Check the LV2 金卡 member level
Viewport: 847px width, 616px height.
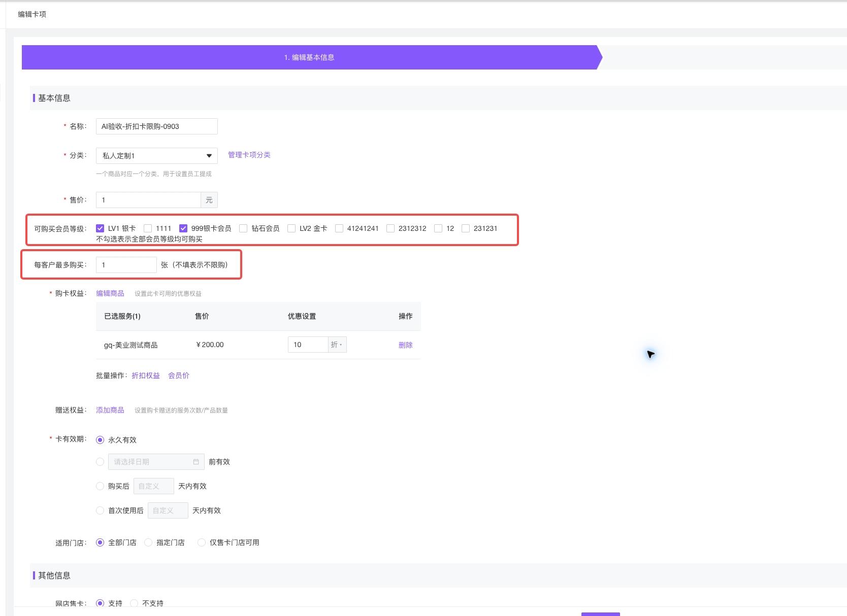coord(291,228)
